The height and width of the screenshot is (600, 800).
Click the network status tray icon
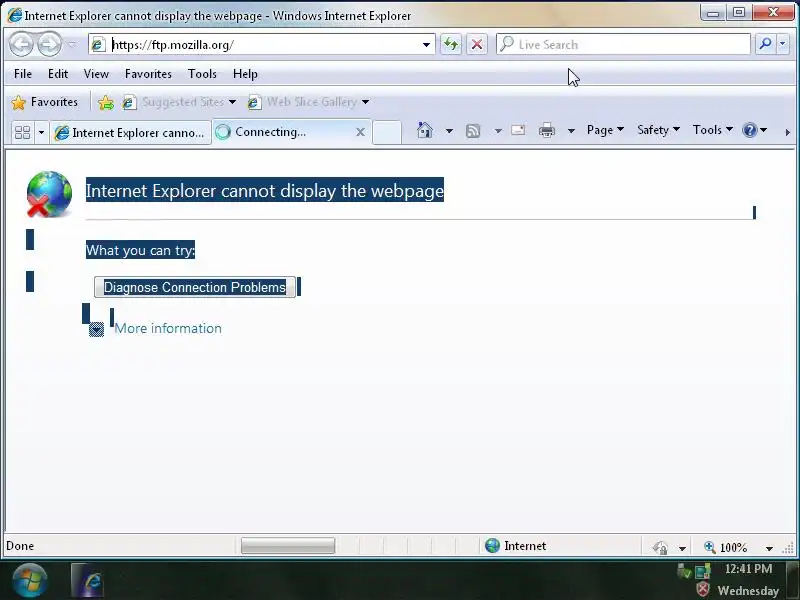tap(703, 570)
